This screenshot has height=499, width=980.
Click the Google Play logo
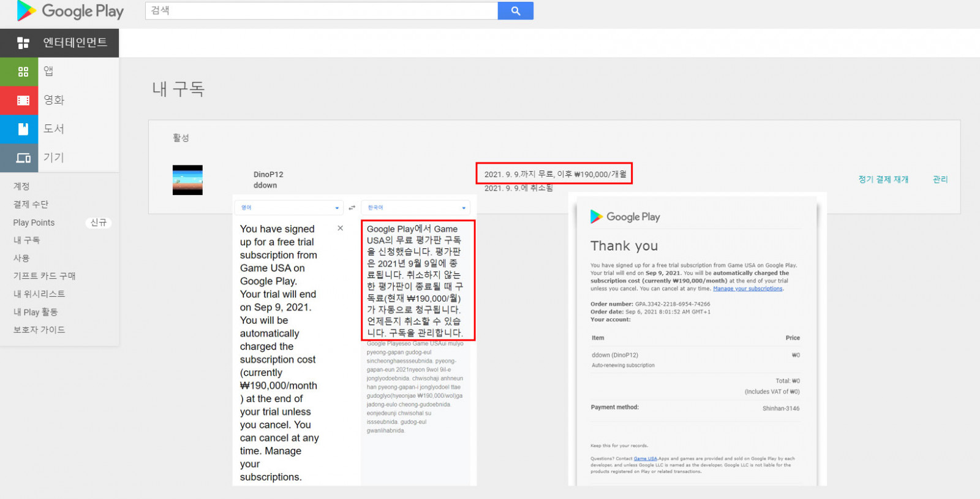(70, 11)
